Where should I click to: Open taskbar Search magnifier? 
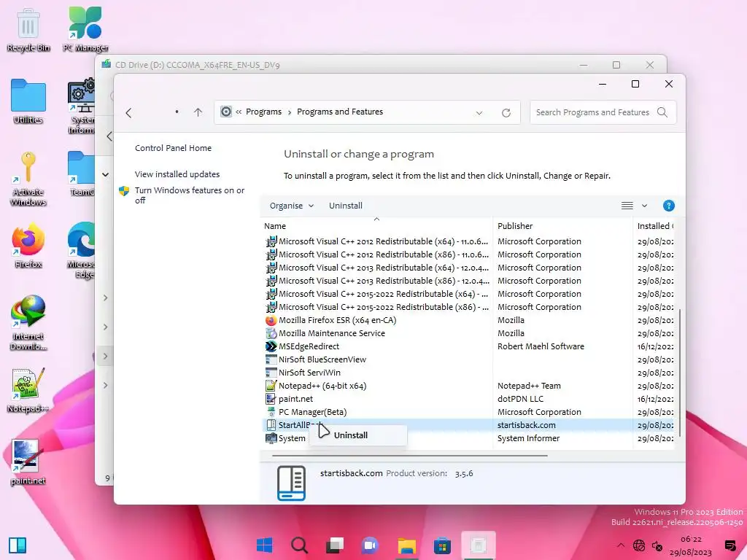pyautogui.click(x=299, y=545)
